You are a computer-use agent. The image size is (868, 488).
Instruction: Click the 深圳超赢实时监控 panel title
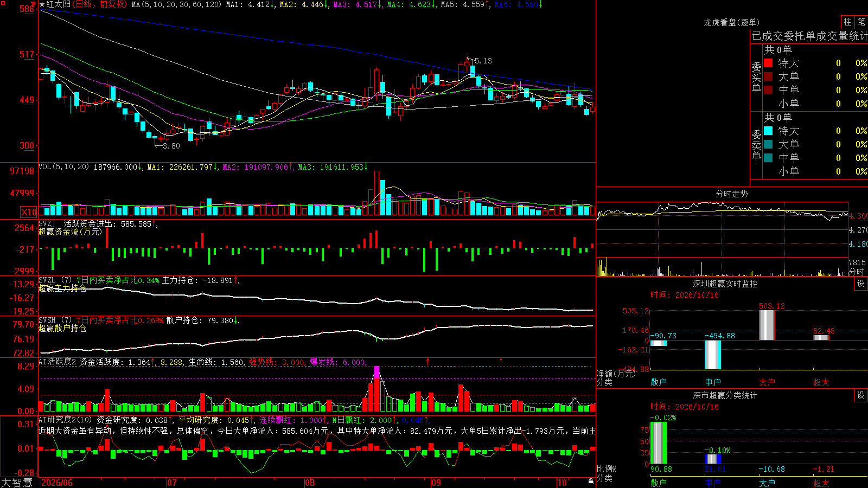click(x=725, y=284)
